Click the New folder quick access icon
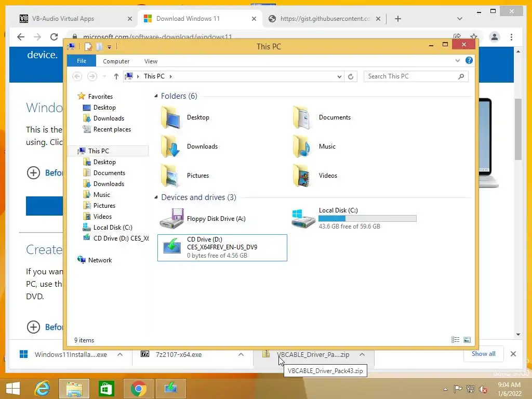The width and height of the screenshot is (532, 399). tap(99, 46)
